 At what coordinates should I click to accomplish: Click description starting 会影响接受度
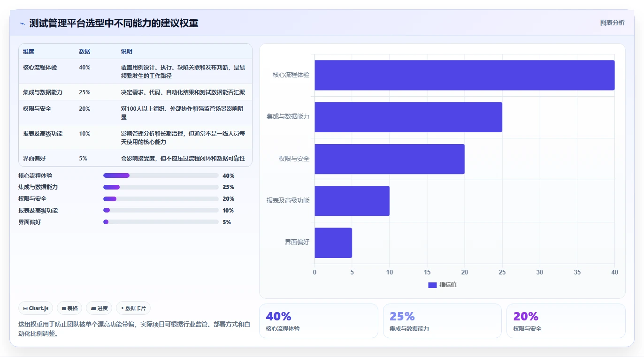click(x=183, y=159)
